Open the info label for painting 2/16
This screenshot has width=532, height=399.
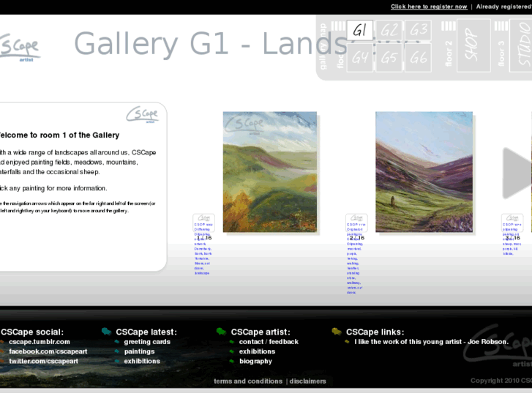point(356,223)
